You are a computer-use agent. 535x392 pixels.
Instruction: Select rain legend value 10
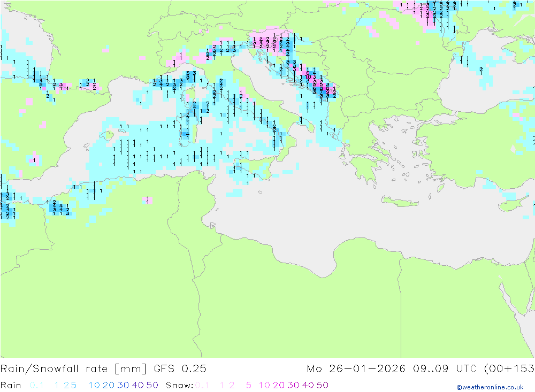94,385
